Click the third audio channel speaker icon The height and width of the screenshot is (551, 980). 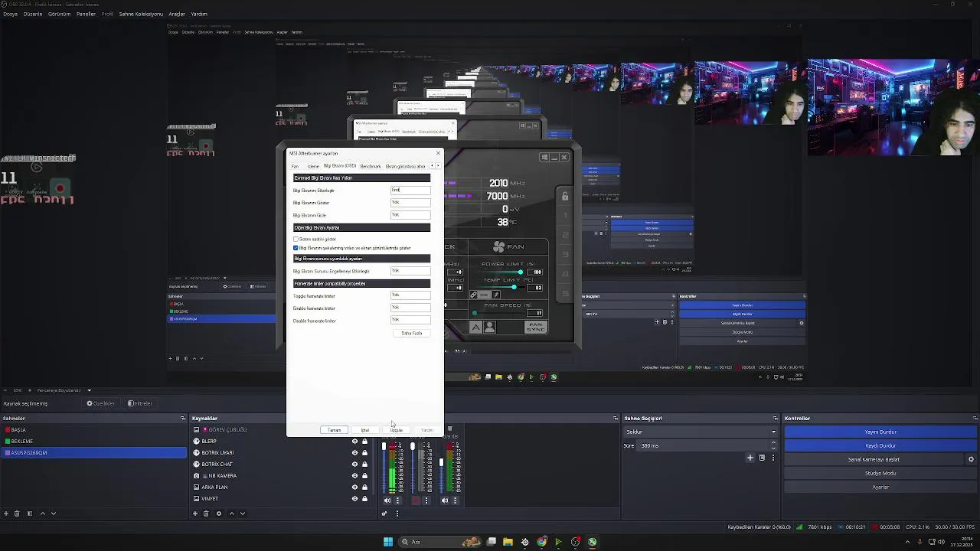pos(445,500)
